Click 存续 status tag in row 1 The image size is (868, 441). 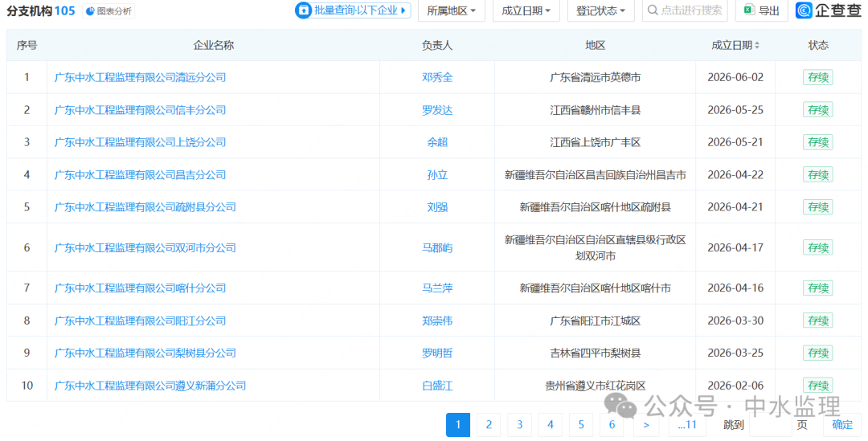pyautogui.click(x=818, y=77)
